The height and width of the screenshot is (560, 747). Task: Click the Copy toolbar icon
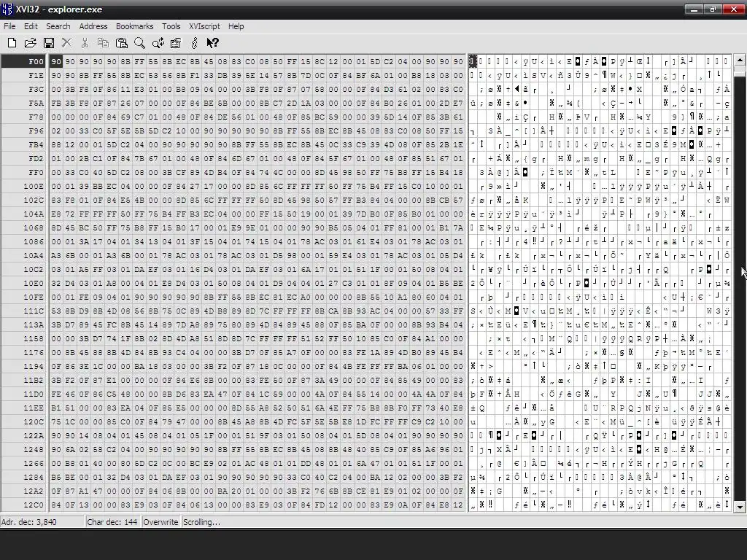[x=103, y=43]
